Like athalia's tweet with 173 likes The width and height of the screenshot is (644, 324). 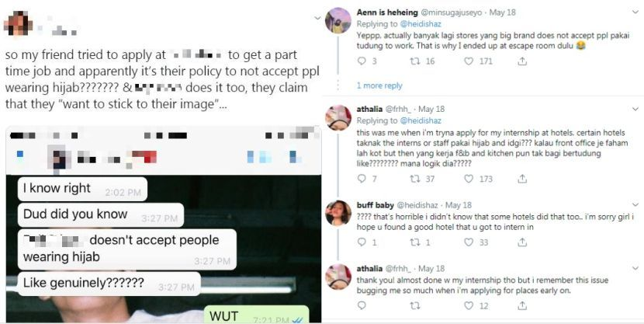pos(469,179)
